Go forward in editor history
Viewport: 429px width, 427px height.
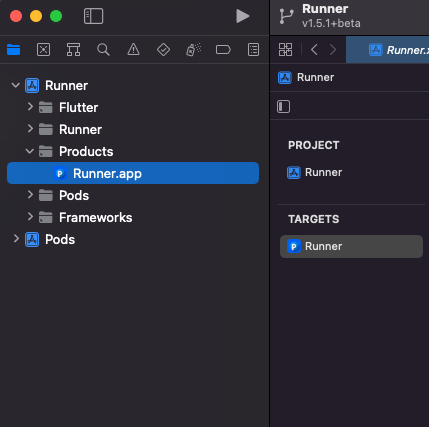coord(333,50)
